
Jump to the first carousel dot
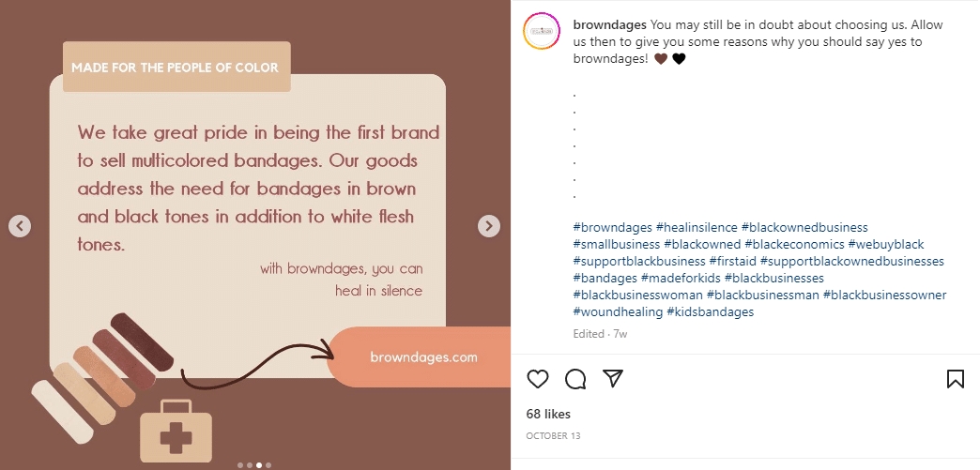click(240, 464)
